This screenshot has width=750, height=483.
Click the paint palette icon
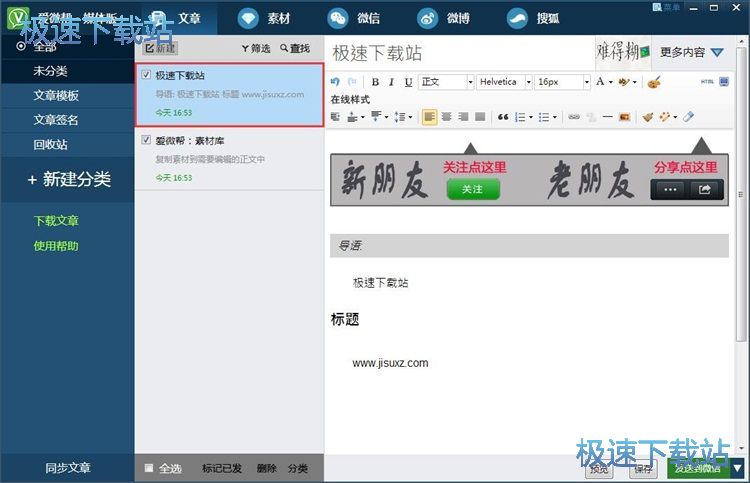click(654, 82)
